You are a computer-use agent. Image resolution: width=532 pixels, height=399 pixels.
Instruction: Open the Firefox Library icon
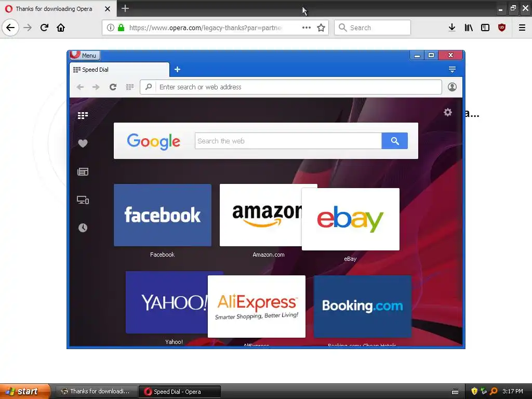[469, 28]
